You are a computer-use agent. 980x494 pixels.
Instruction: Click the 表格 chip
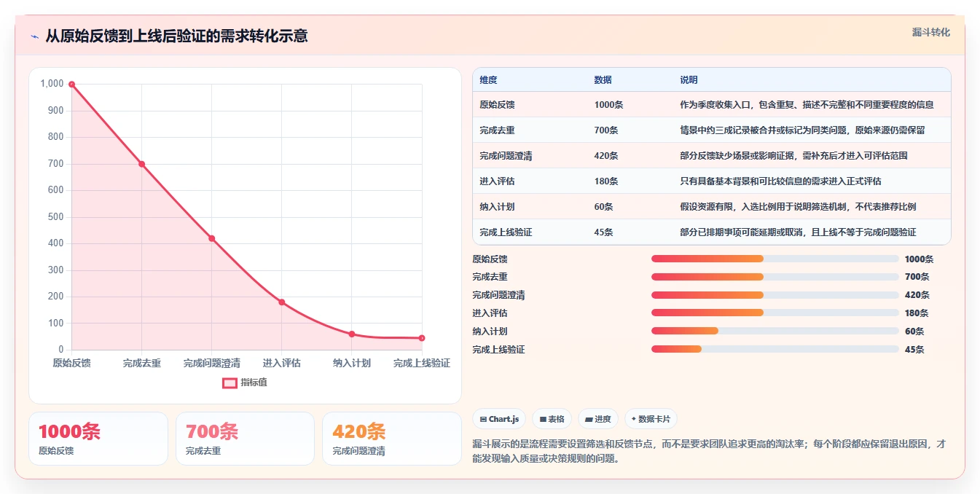tap(552, 419)
